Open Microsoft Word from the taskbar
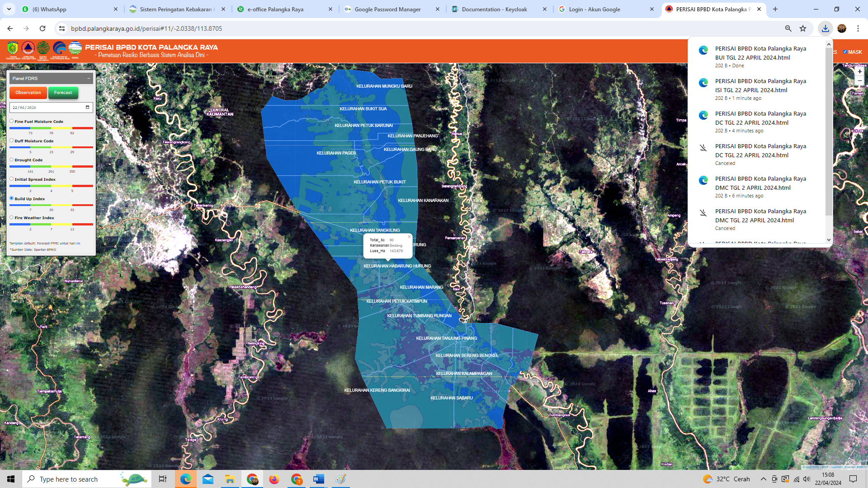Screen dimensions: 868x488 (318, 479)
